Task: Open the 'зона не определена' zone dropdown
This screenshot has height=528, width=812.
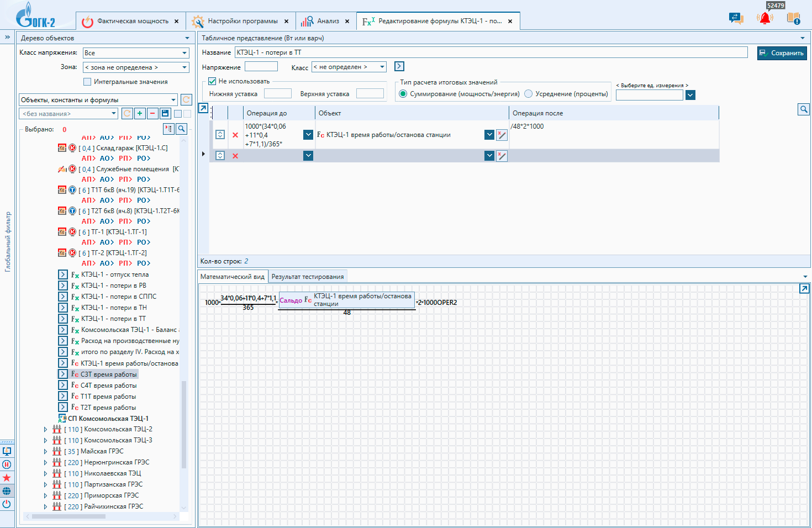Action: (136, 67)
